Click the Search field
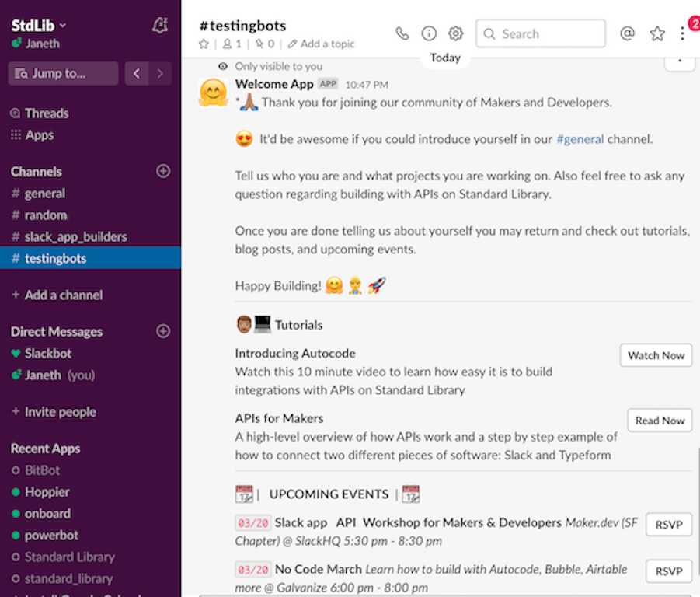700x597 pixels. point(541,33)
